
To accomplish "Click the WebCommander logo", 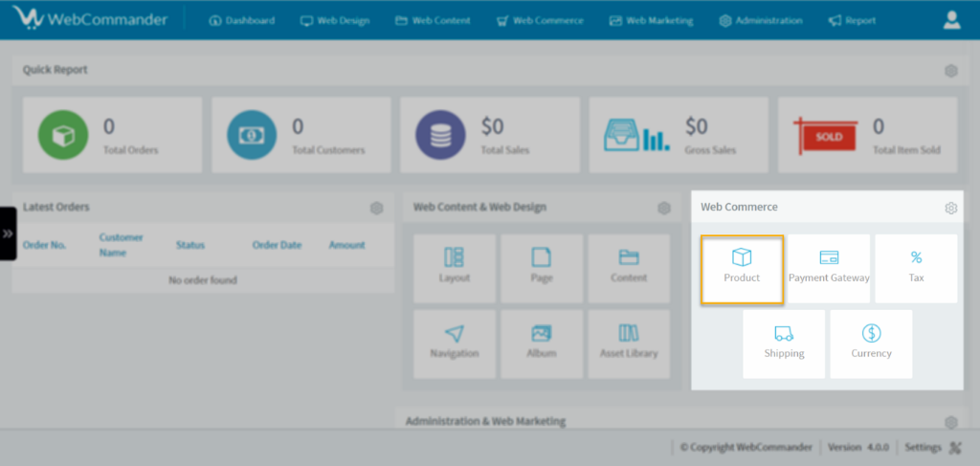I will tap(90, 19).
